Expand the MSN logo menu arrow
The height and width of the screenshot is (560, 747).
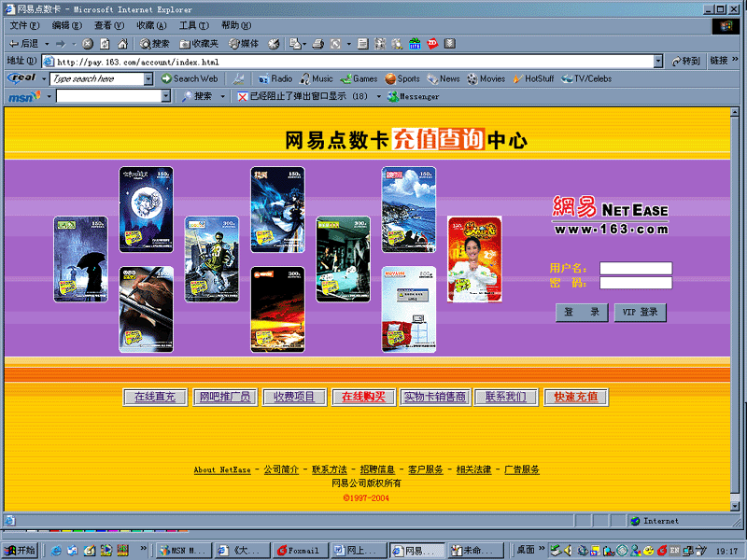(x=49, y=96)
